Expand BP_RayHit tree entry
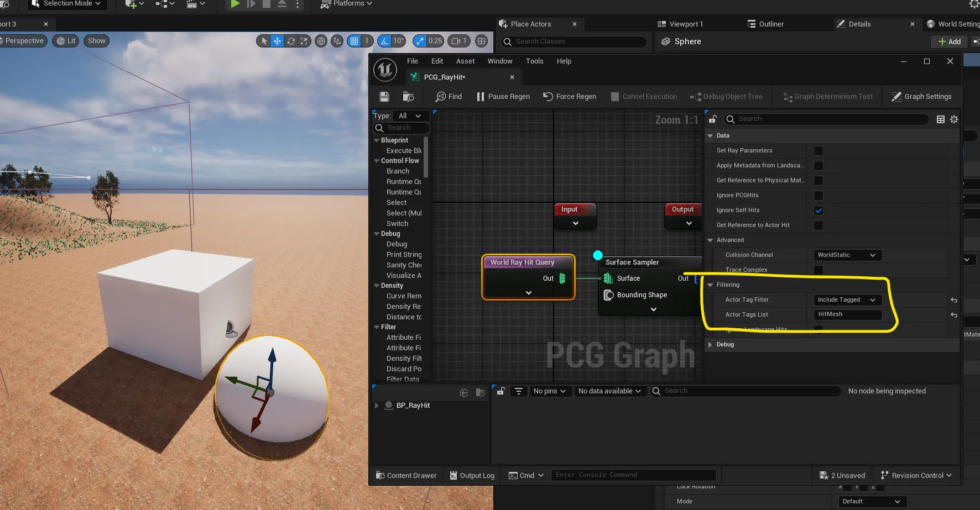This screenshot has width=980, height=510. coord(377,406)
